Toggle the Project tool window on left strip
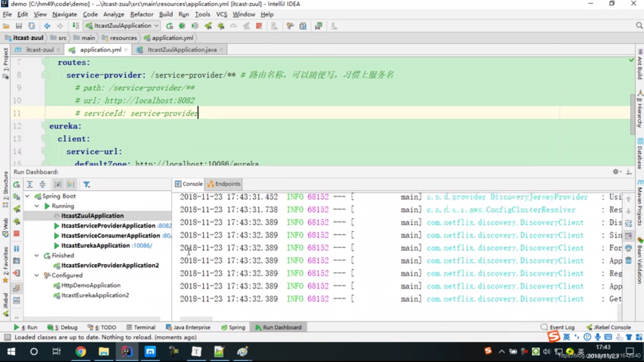The image size is (644, 362). 6,63
